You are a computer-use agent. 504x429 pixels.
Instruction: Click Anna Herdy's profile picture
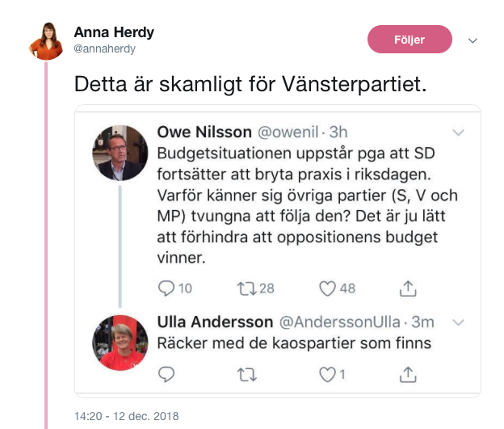[x=47, y=40]
